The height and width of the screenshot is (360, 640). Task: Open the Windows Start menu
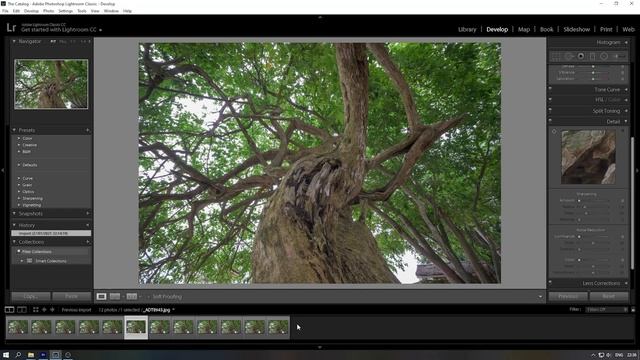pyautogui.click(x=6, y=355)
